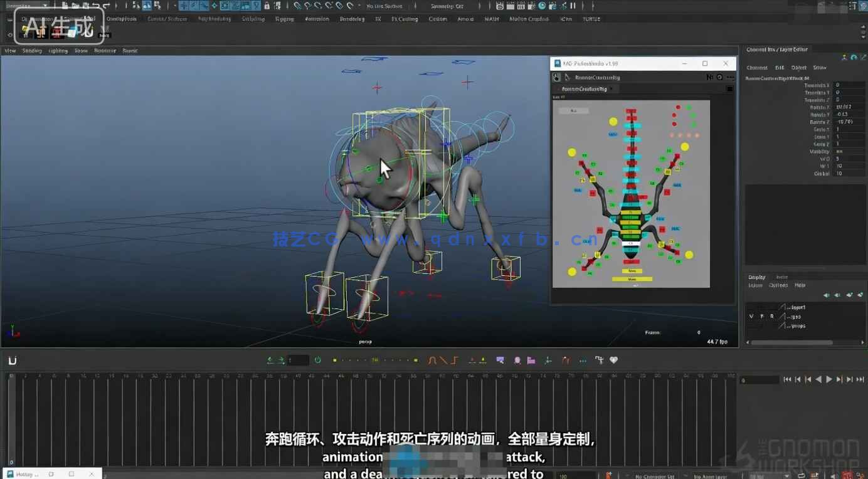Expand the RommerCreatureRig tab in the picker window

(x=585, y=88)
